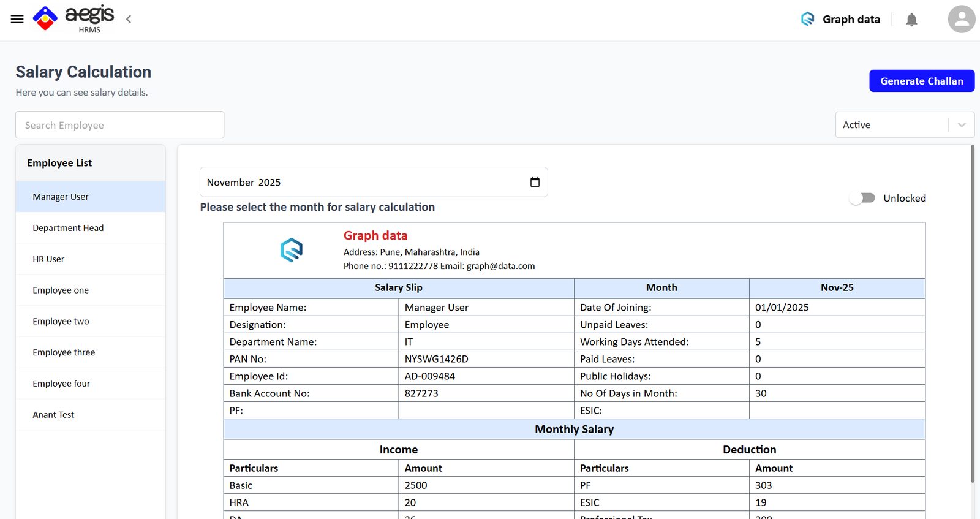This screenshot has height=519, width=980.
Task: Select Department Head from employee list
Action: [x=68, y=228]
